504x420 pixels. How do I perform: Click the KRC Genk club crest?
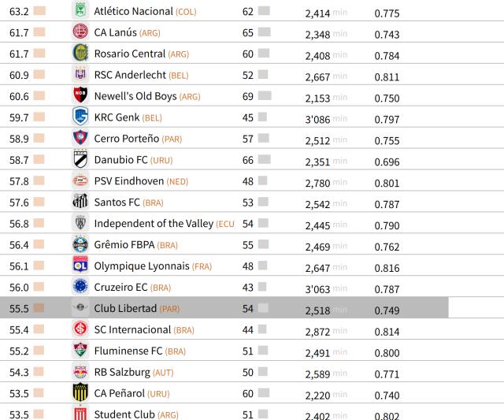80,117
